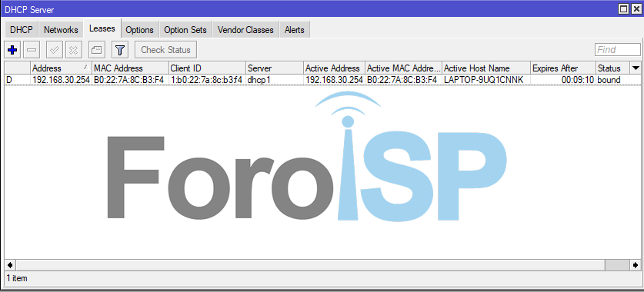Click the Status column header
644x292 pixels.
(x=612, y=68)
